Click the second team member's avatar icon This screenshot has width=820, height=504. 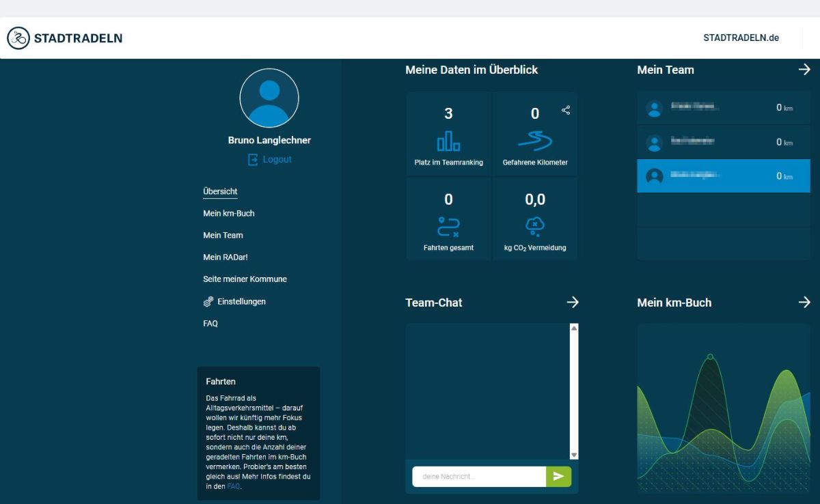tap(655, 143)
